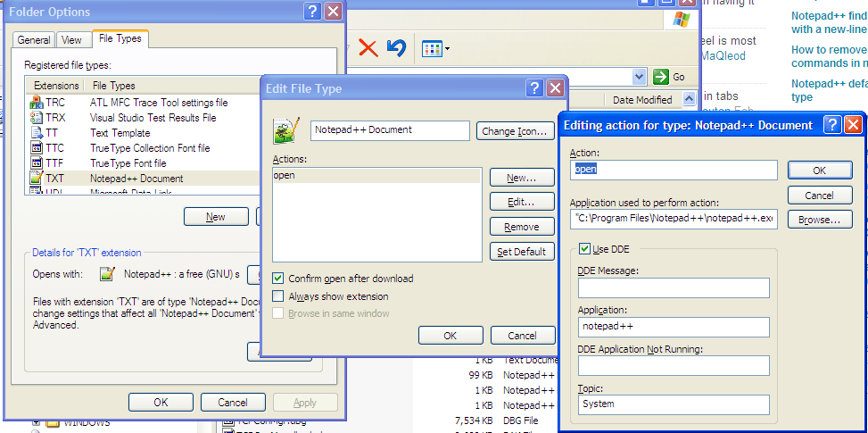Click the sort arrow beside Date Modified
The image size is (868, 433).
pos(689,99)
